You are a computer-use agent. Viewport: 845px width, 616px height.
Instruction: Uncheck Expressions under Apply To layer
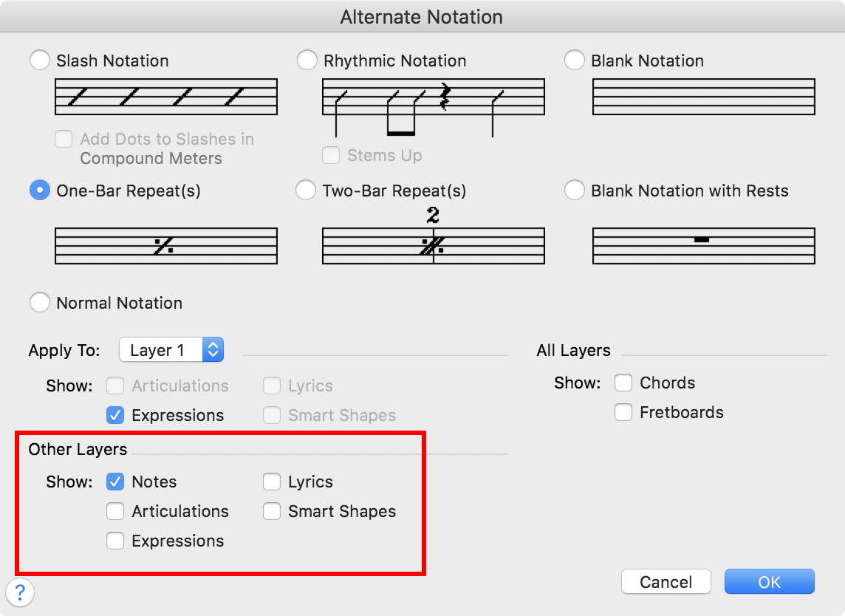click(115, 415)
